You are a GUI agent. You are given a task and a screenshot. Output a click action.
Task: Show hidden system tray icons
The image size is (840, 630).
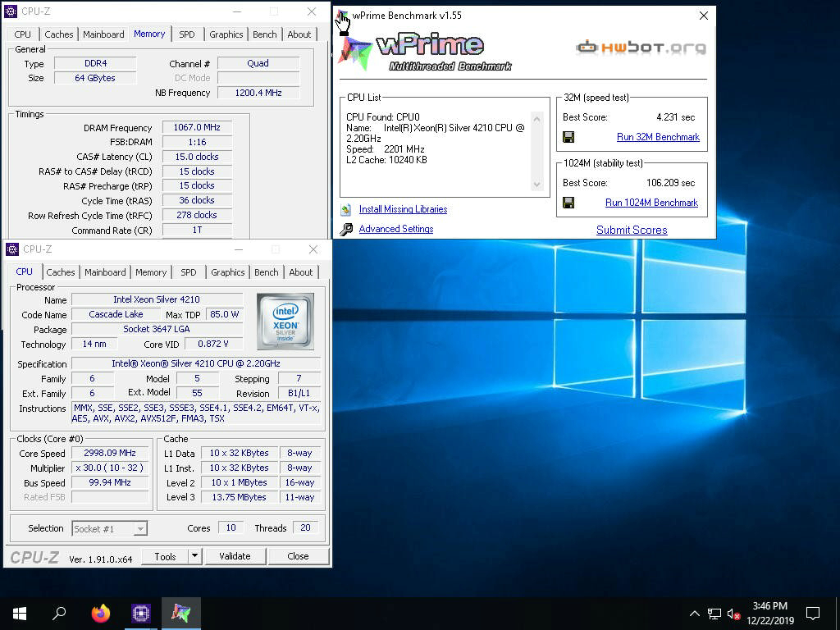coord(694,614)
